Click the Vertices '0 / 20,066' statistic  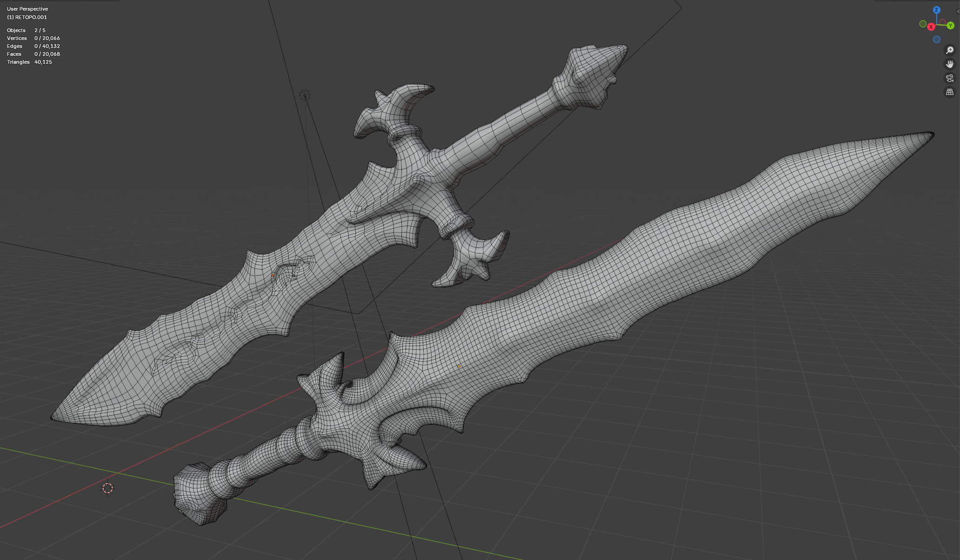point(47,38)
